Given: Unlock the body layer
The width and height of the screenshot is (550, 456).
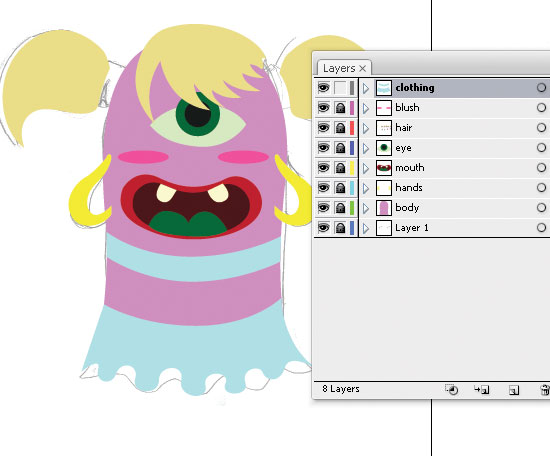Looking at the screenshot, I should (x=340, y=208).
